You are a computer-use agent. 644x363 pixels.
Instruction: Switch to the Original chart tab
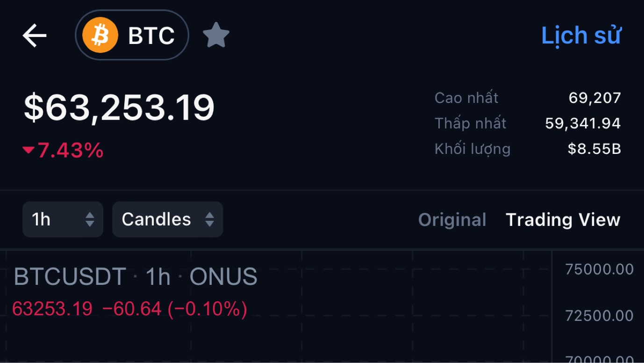tap(452, 220)
